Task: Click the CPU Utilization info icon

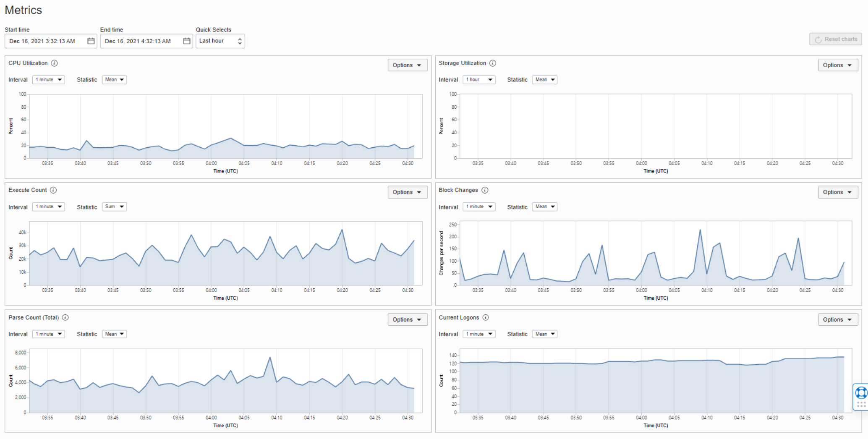Action: coord(55,63)
